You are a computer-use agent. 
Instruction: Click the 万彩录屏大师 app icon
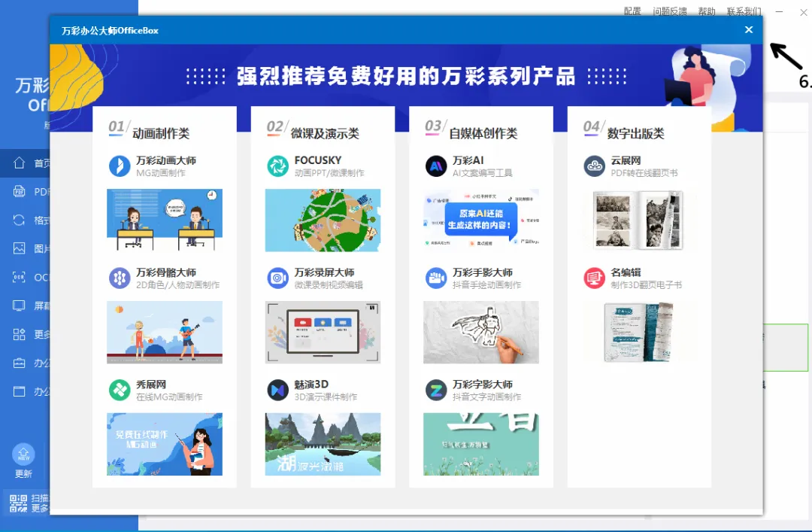pos(278,278)
